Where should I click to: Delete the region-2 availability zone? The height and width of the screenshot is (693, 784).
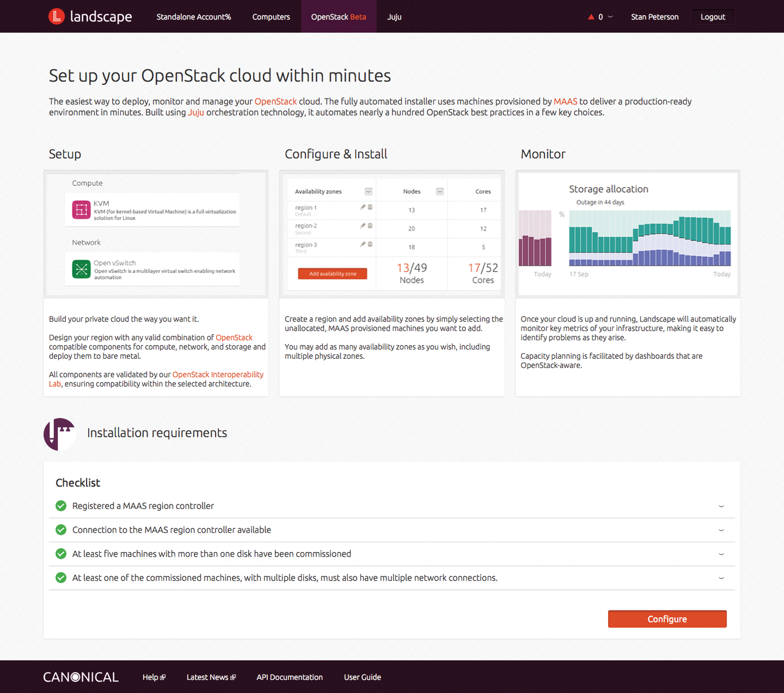point(370,226)
